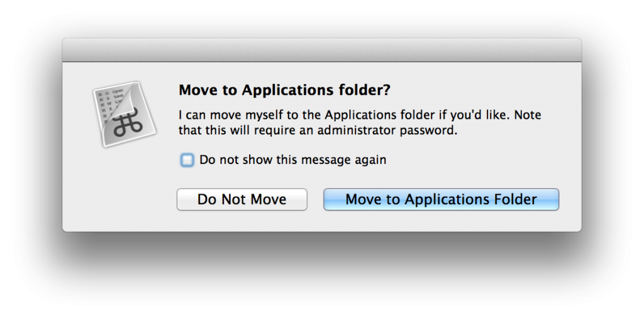
Task: Click the dialog's gray title bar
Action: coord(321,50)
